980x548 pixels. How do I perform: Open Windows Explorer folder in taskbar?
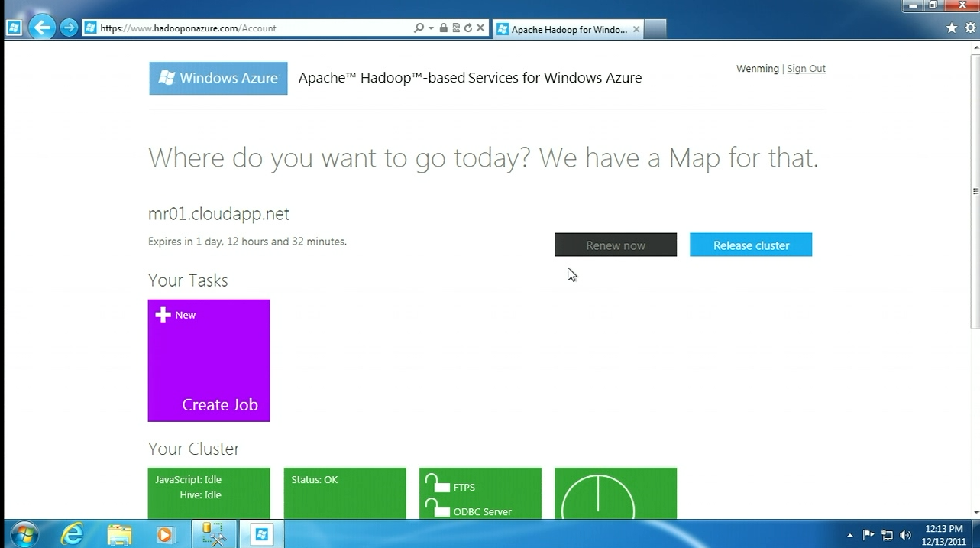pyautogui.click(x=119, y=534)
